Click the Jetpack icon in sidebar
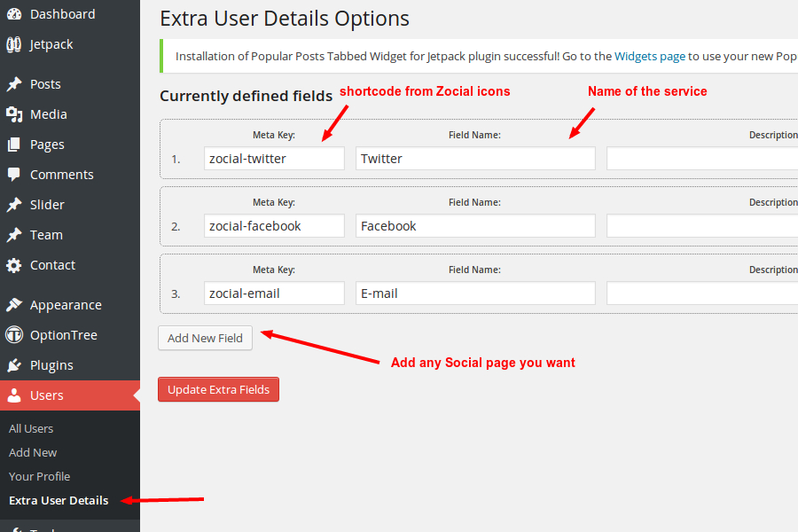Image resolution: width=798 pixels, height=532 pixels. tap(13, 44)
